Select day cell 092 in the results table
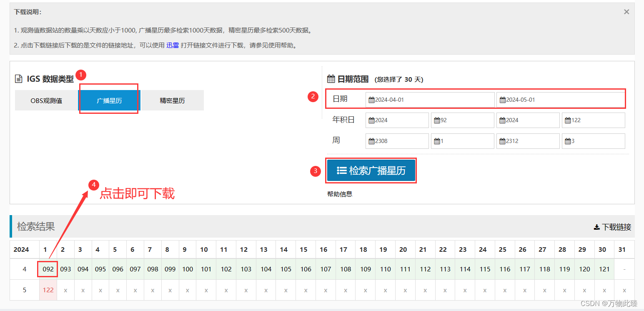 (x=47, y=269)
